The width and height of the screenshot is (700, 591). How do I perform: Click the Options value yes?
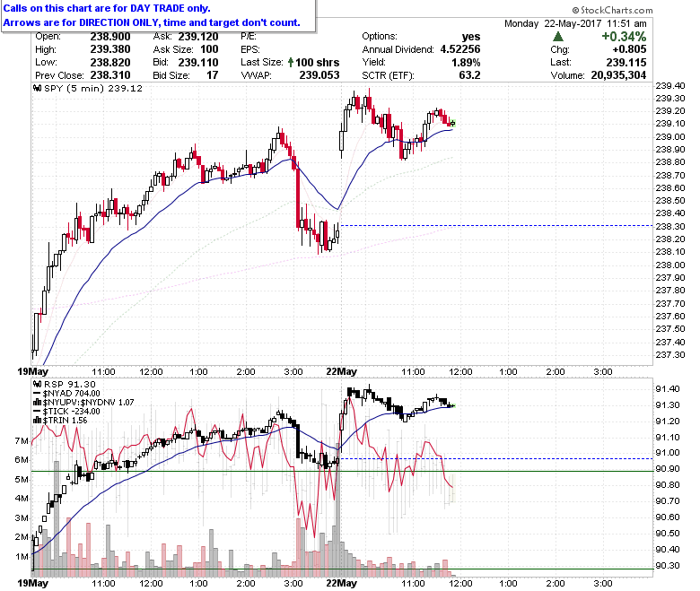(x=471, y=37)
